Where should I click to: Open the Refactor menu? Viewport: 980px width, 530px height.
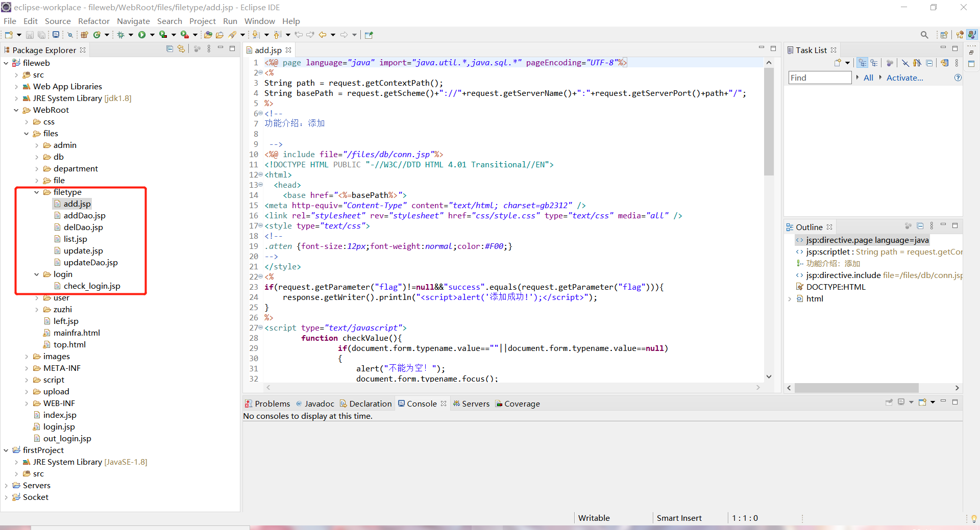(x=94, y=21)
